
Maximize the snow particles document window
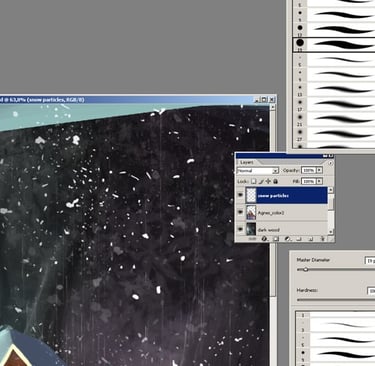264,99
